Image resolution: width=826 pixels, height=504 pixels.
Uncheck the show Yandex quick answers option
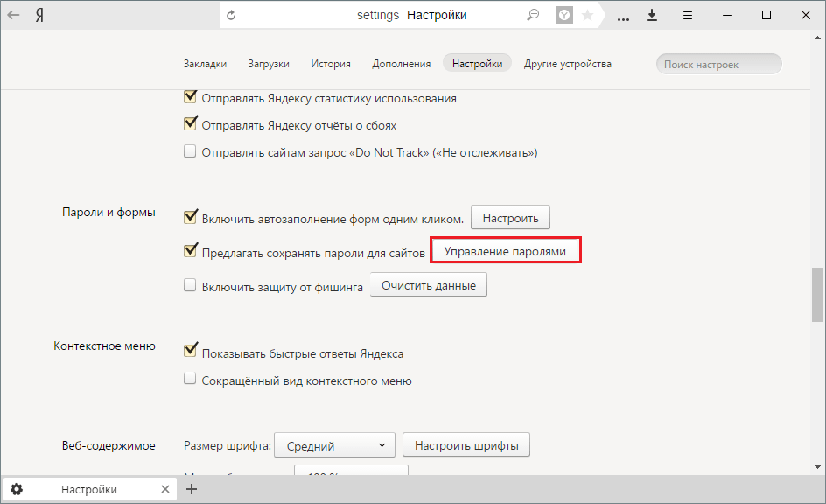coord(190,353)
